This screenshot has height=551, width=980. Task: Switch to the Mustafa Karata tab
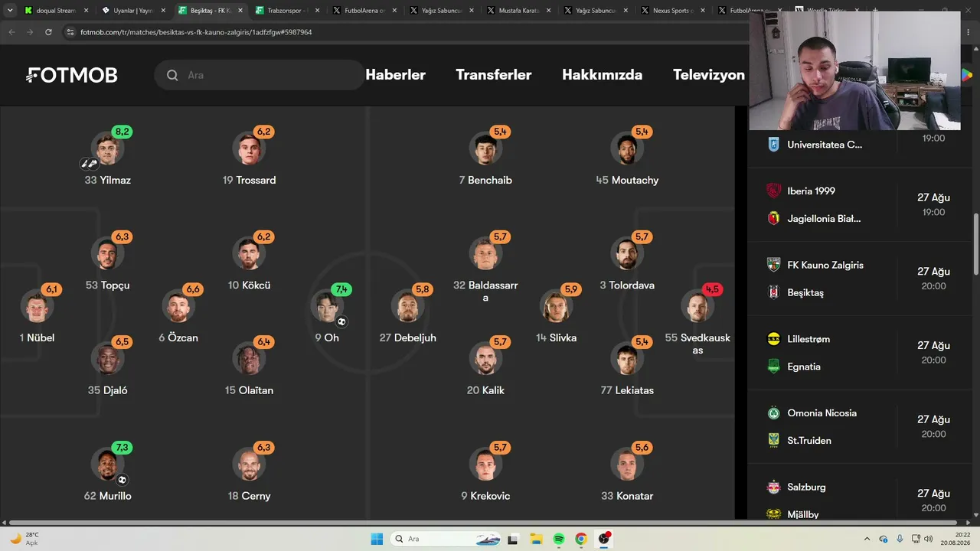click(x=518, y=11)
